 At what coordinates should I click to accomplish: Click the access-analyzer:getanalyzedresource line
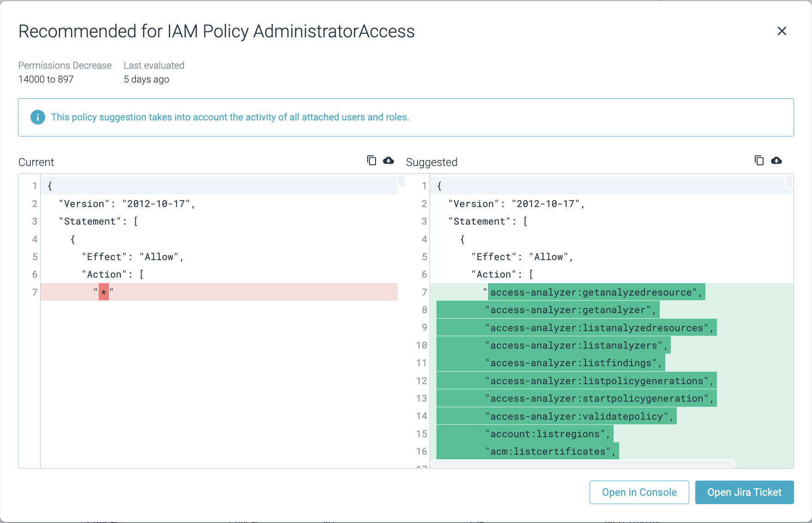pyautogui.click(x=612, y=292)
